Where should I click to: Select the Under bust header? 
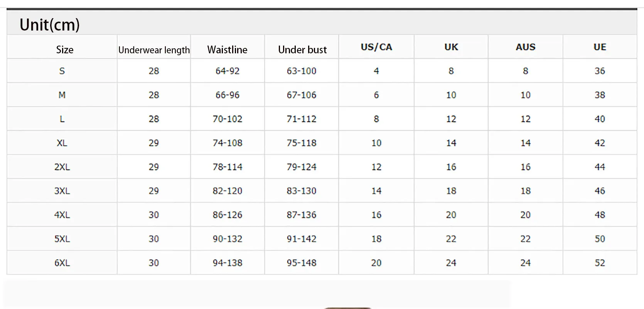(x=302, y=50)
